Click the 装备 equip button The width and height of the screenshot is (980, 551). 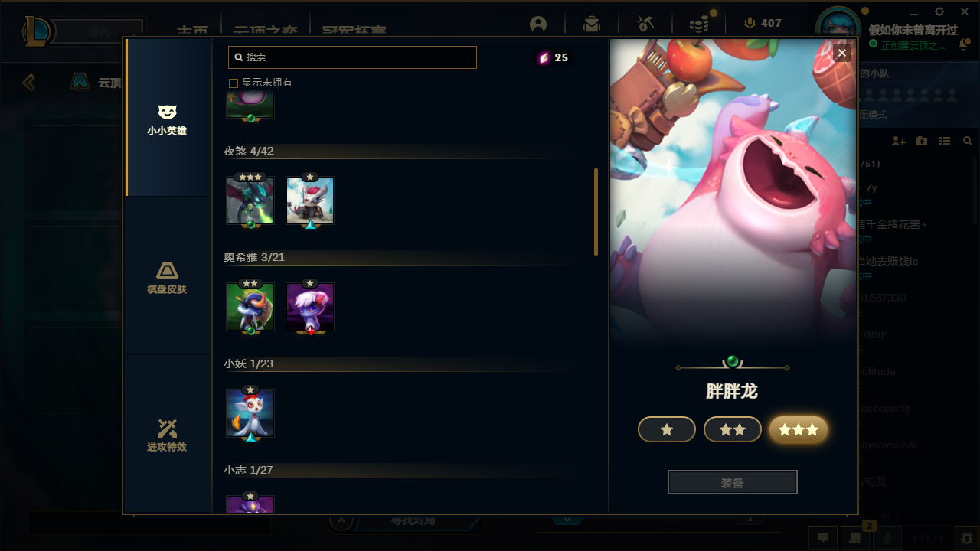pos(733,482)
